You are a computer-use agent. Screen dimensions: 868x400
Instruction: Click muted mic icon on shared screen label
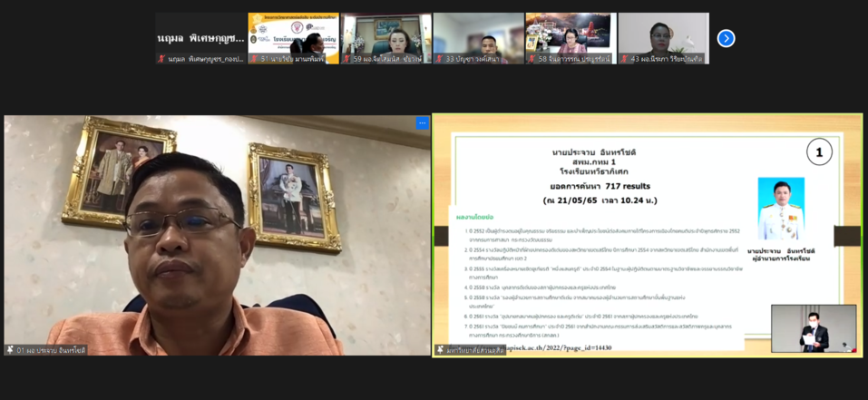(x=440, y=350)
